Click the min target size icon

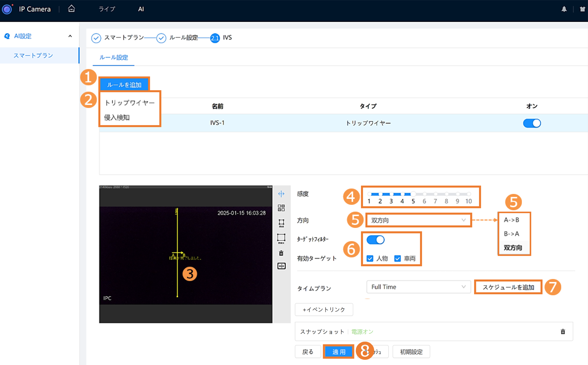pos(281,223)
